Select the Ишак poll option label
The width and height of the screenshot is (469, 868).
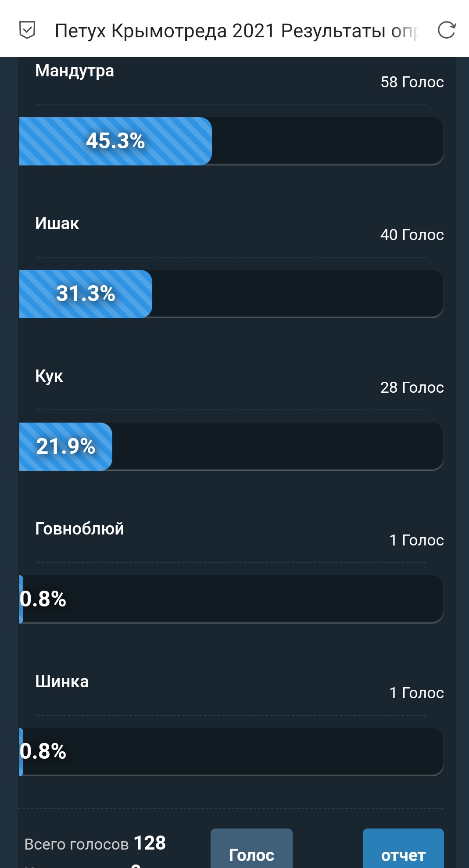[57, 223]
